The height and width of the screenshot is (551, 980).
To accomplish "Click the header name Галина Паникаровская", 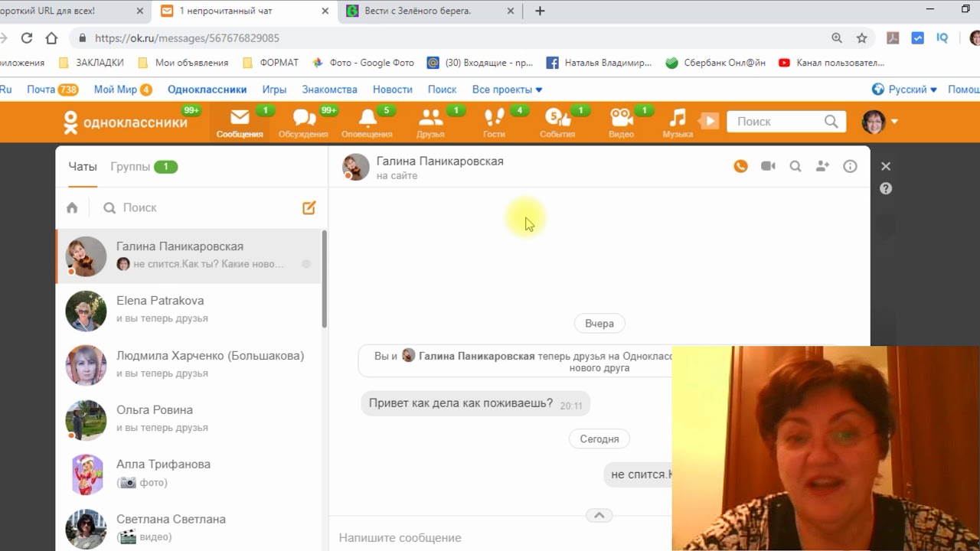I will pos(439,161).
